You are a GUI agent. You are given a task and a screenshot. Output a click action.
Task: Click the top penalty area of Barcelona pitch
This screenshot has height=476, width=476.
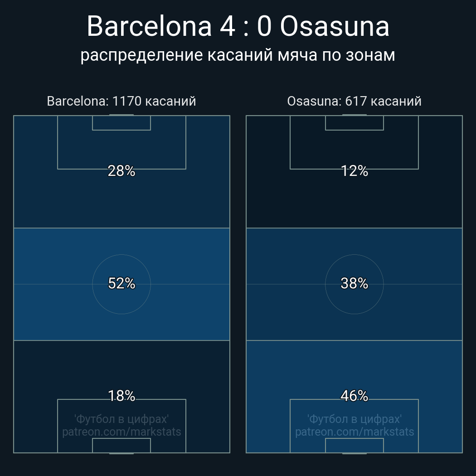(121, 149)
